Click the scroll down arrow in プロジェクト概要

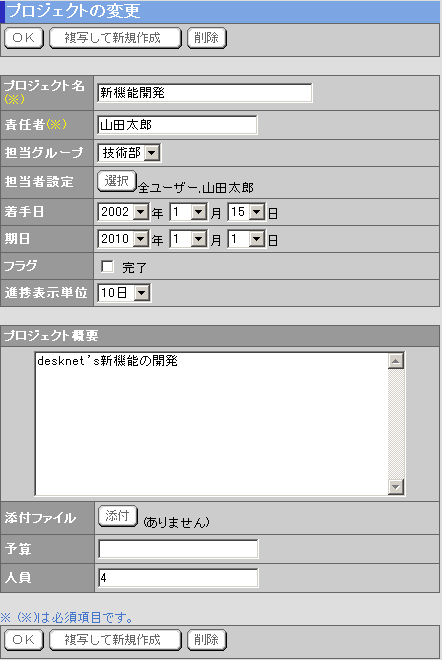pyautogui.click(x=396, y=487)
